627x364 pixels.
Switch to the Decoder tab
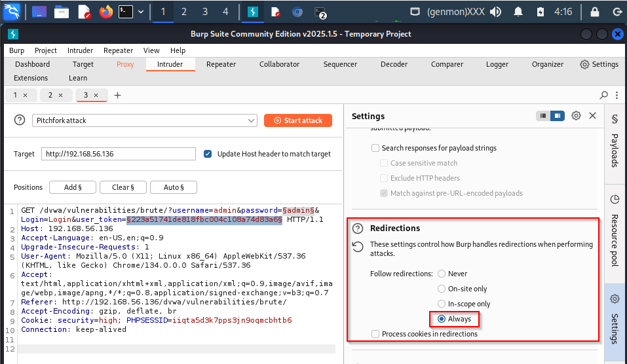click(x=394, y=64)
